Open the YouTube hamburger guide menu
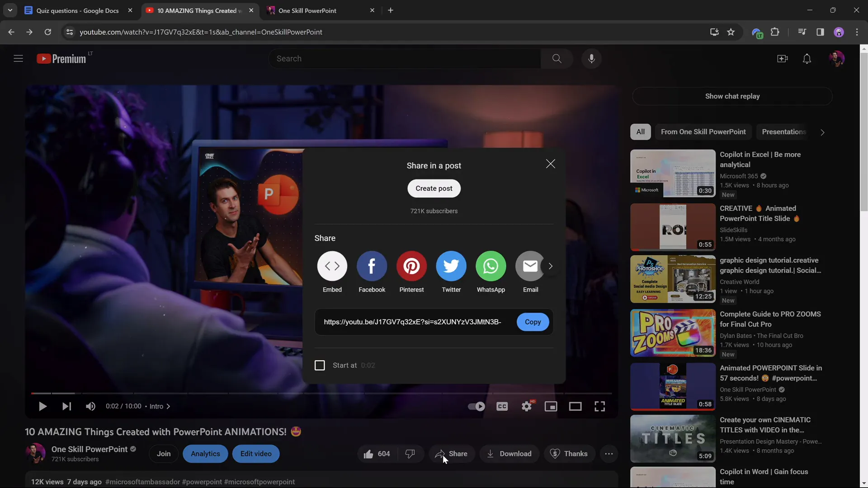The height and width of the screenshot is (488, 868). coord(18,59)
